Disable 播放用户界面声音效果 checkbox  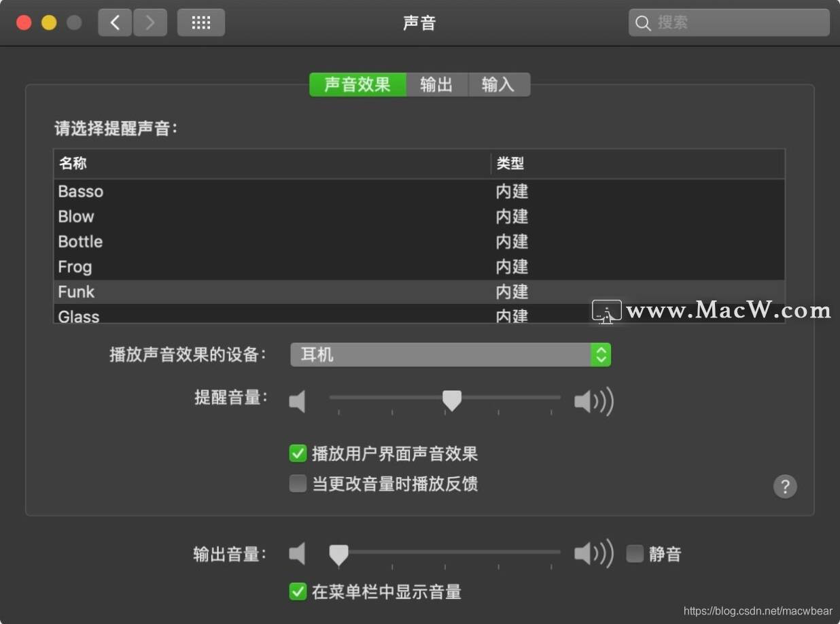click(x=298, y=453)
